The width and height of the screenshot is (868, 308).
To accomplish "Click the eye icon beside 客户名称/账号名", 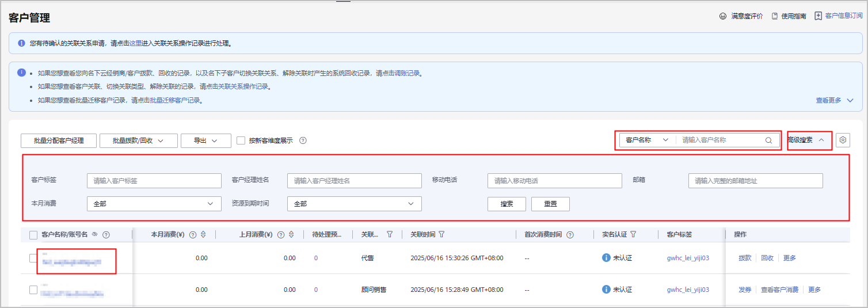I will click(x=95, y=234).
